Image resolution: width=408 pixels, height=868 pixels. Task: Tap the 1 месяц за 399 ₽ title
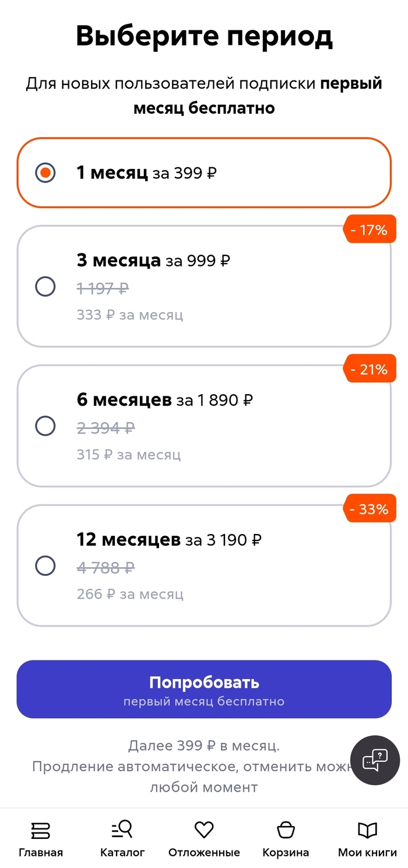(x=146, y=173)
